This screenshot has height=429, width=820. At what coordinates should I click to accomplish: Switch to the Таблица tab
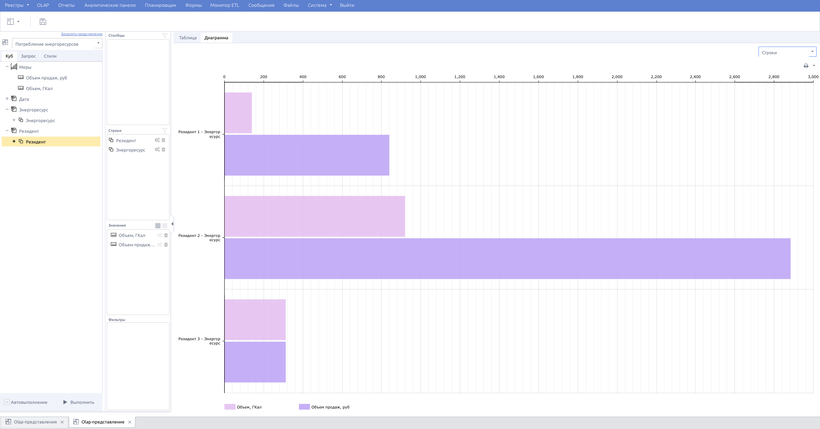(187, 38)
